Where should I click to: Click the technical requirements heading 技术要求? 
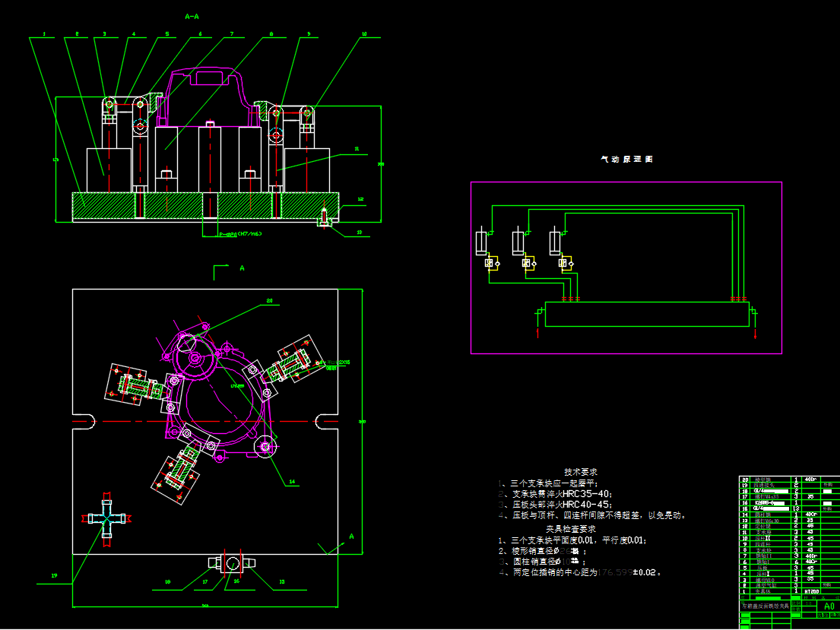581,472
